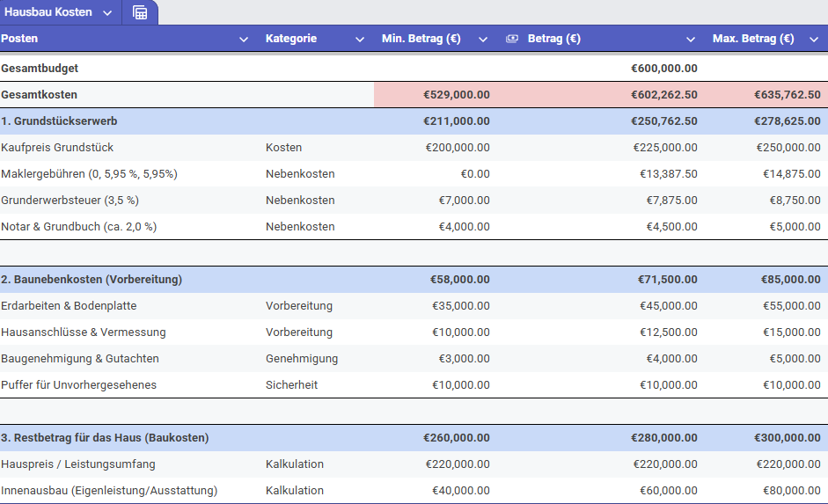The image size is (828, 504).
Task: Click the Maklergebühren Nebenkosten category cell
Action: [x=300, y=173]
